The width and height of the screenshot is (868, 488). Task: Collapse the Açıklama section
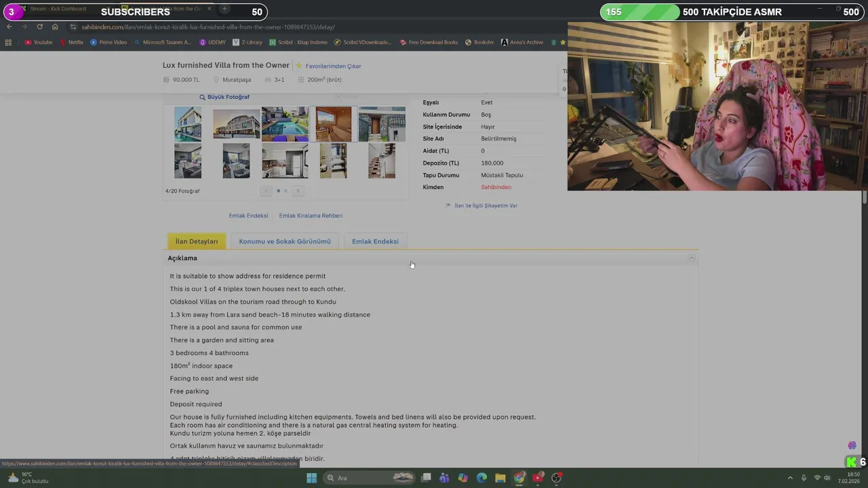691,258
